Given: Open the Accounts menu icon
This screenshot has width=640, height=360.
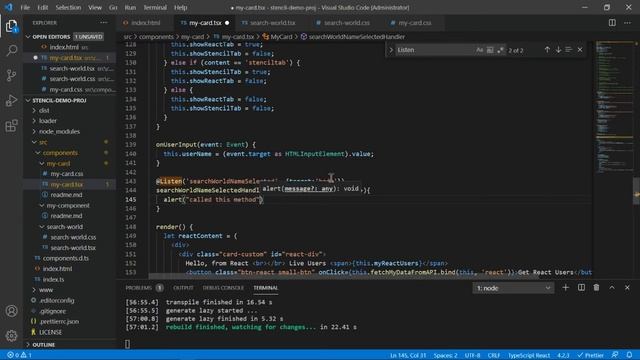Looking at the screenshot, I should pos(11,311).
